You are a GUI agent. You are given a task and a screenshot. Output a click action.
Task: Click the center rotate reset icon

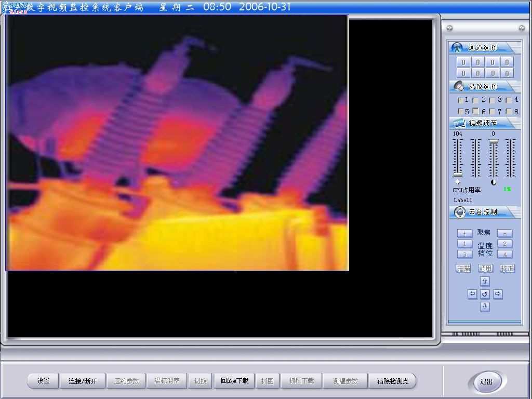[x=485, y=294]
